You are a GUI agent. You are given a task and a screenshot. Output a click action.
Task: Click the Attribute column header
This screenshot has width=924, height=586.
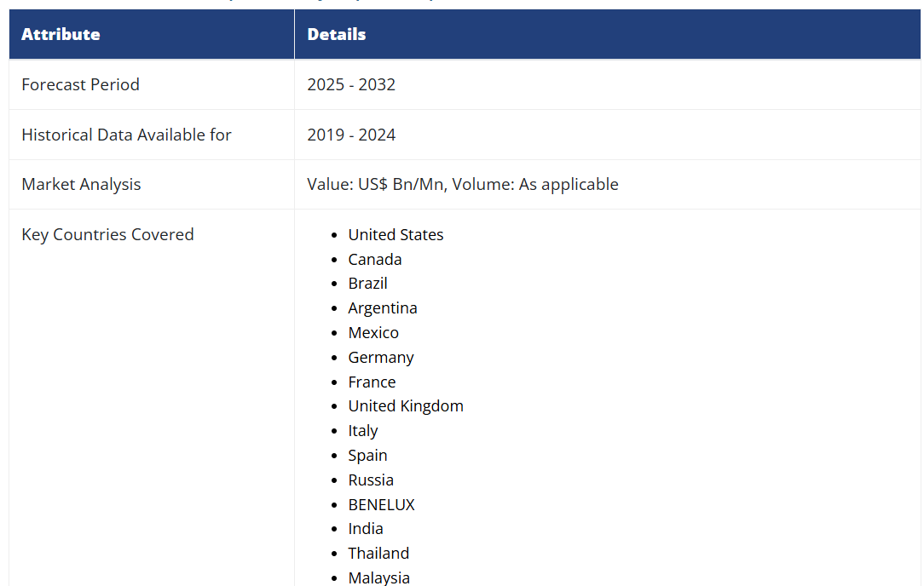pyautogui.click(x=61, y=34)
